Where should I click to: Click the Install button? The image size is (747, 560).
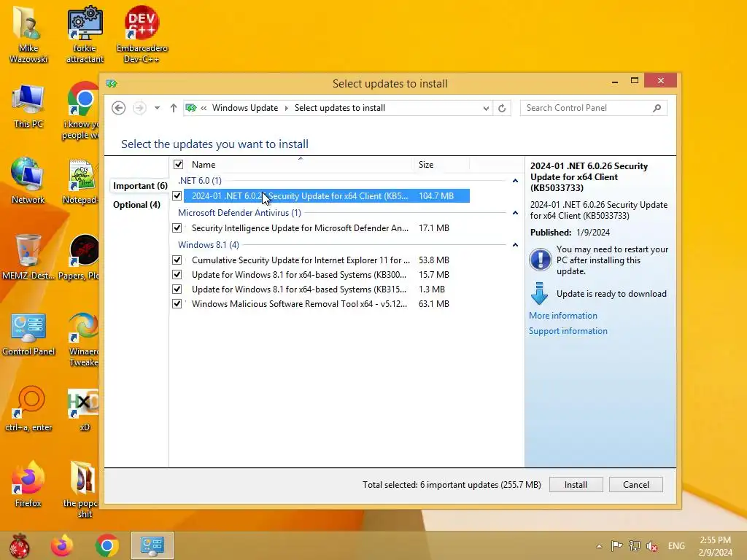(x=576, y=485)
